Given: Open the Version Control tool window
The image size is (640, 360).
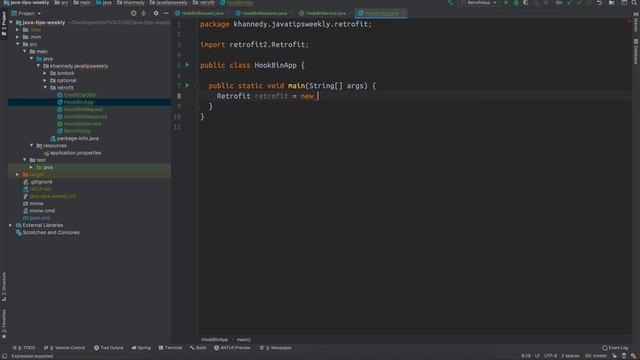Looking at the screenshot, I should 64,348.
